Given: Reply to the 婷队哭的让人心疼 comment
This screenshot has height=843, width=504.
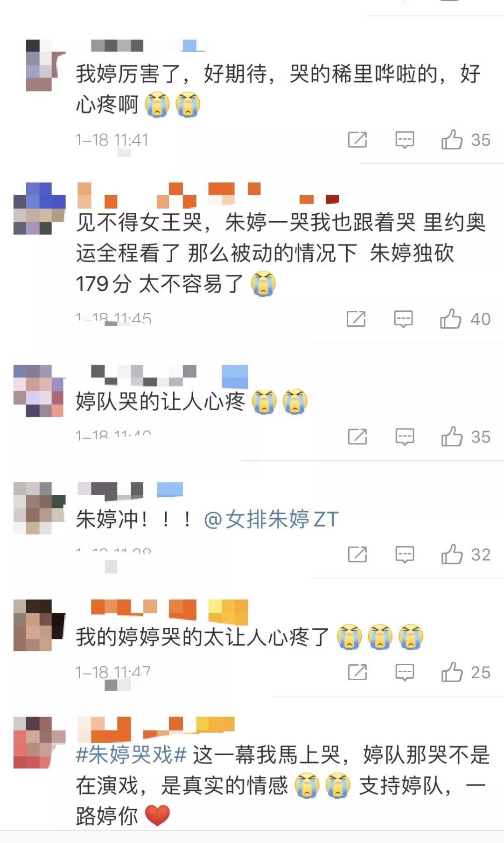Looking at the screenshot, I should [x=405, y=436].
